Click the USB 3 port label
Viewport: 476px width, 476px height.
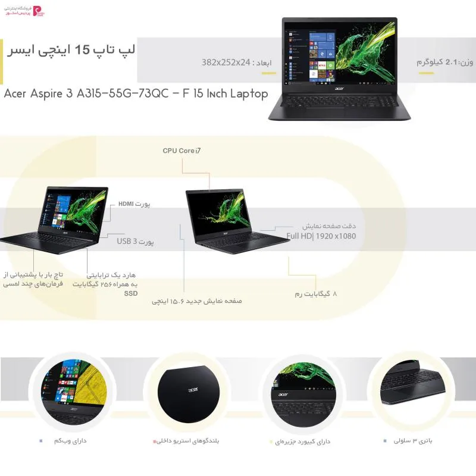click(136, 242)
